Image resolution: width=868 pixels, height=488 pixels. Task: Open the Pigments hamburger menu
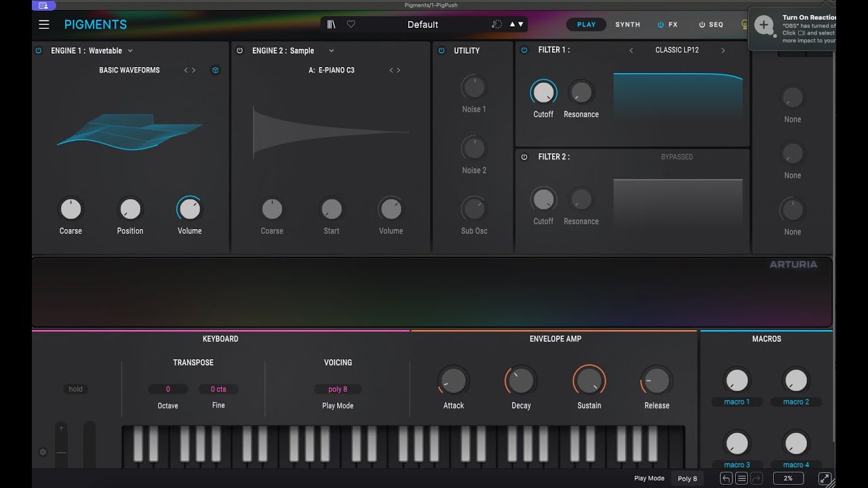click(44, 24)
